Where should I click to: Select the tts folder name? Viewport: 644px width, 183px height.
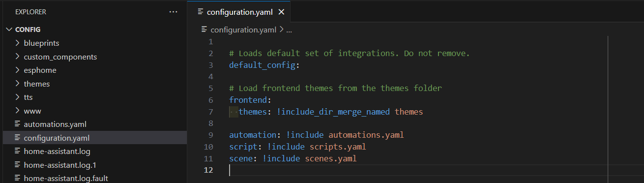click(28, 97)
